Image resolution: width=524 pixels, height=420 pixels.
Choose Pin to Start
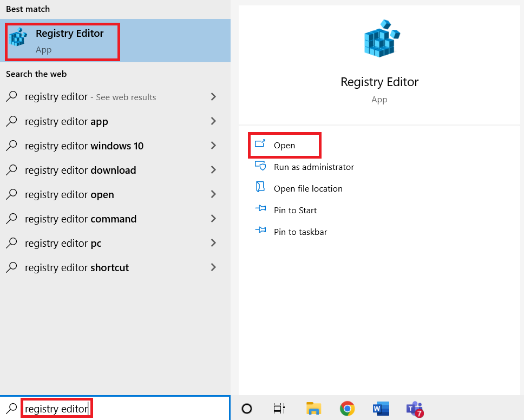[295, 210]
